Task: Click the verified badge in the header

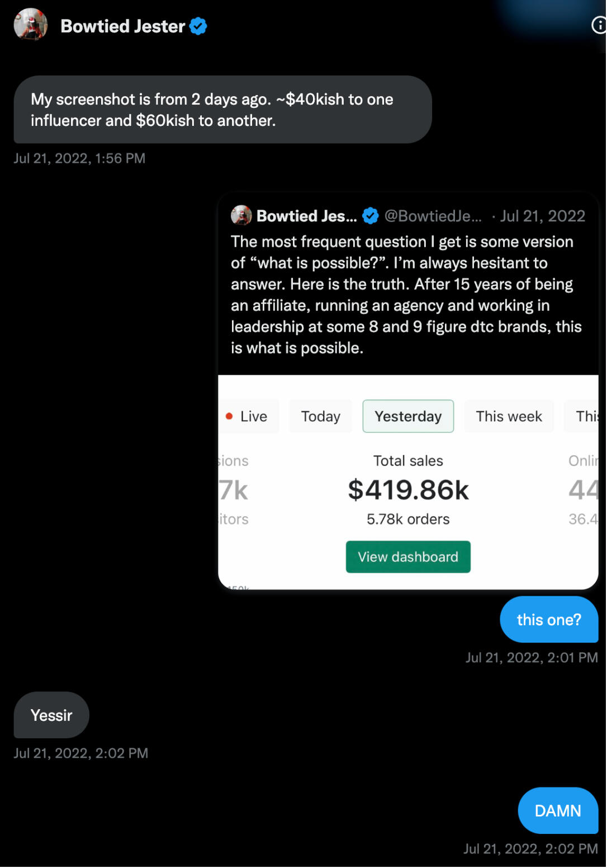Action: (x=198, y=26)
